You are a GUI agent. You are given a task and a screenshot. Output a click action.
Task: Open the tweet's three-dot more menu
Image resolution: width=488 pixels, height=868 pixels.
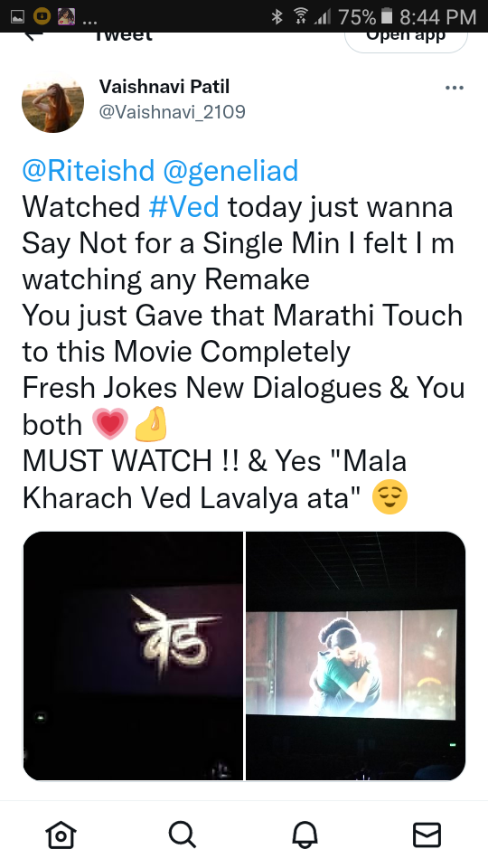(x=455, y=88)
